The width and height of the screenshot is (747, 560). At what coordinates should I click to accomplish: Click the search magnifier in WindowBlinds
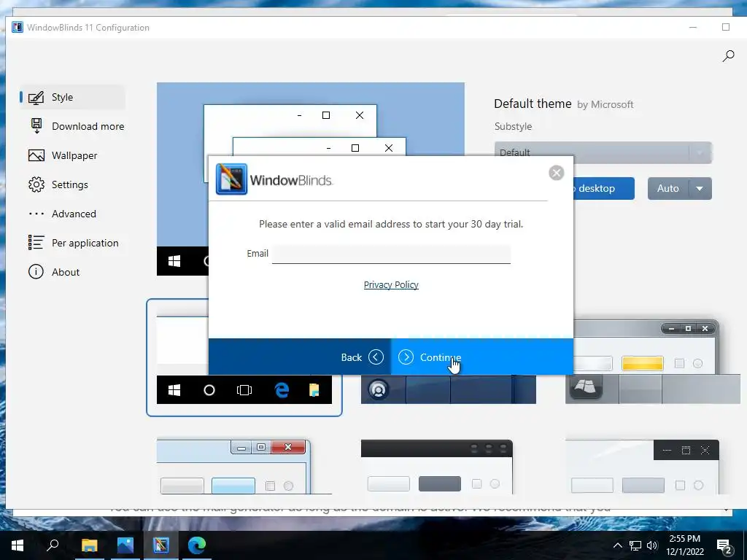coord(728,56)
